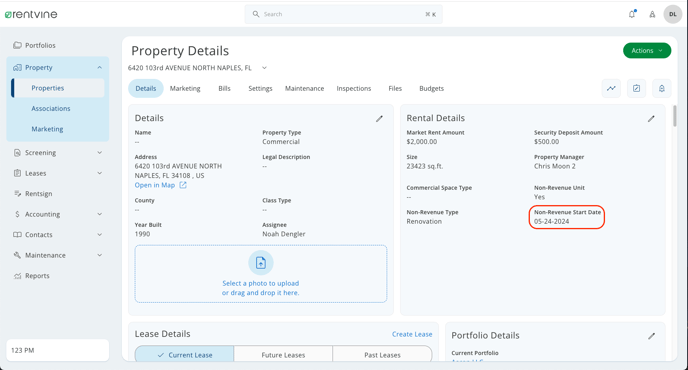Open the Actions dropdown button
Viewport: 688px width, 370px height.
(x=647, y=50)
